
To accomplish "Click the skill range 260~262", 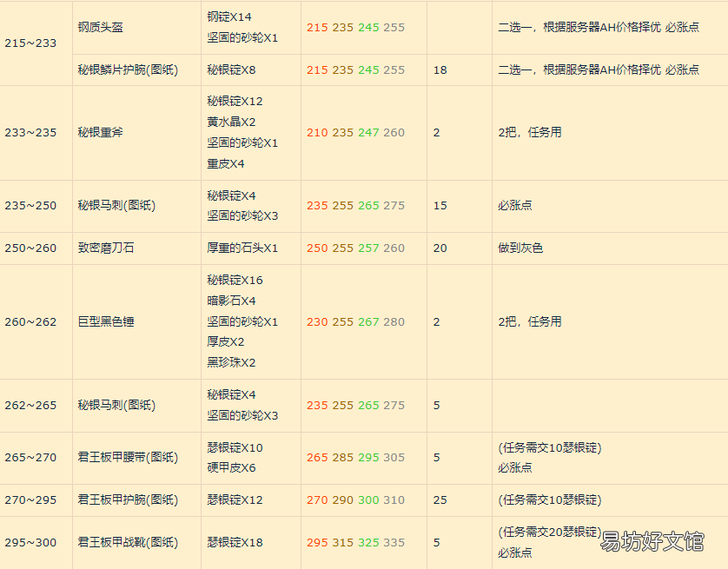I will pos(30,322).
